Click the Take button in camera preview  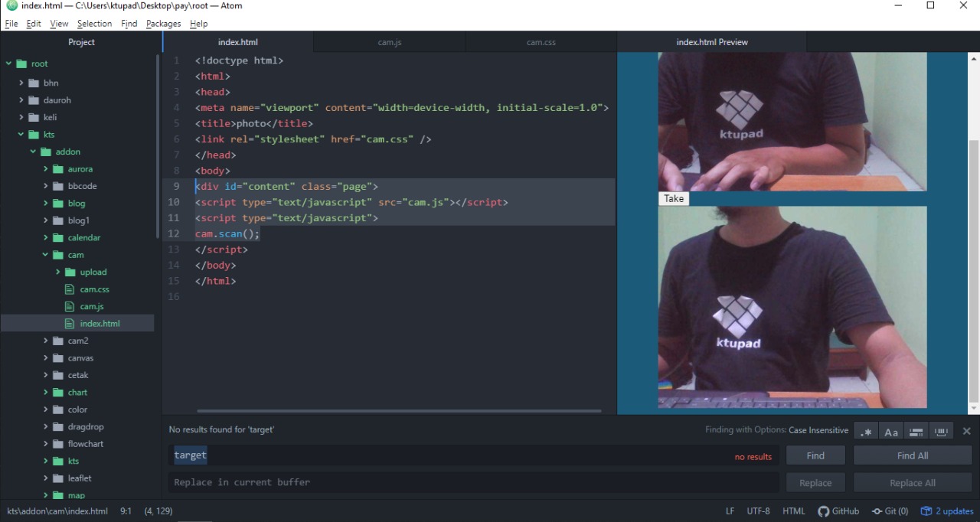(x=673, y=198)
